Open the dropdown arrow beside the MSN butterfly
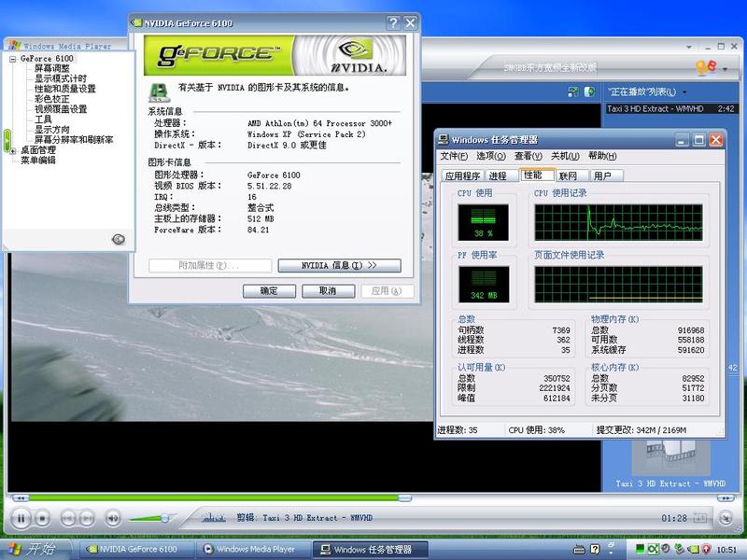This screenshot has height=560, width=747. (726, 69)
